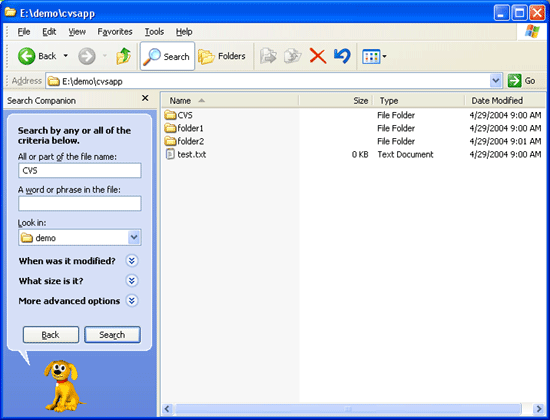Click the CVS folder name

point(185,115)
